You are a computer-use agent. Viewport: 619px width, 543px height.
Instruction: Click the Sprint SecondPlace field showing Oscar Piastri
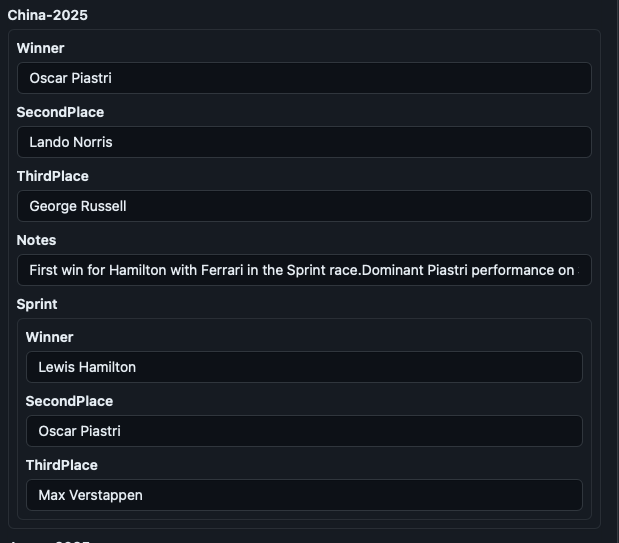[304, 431]
